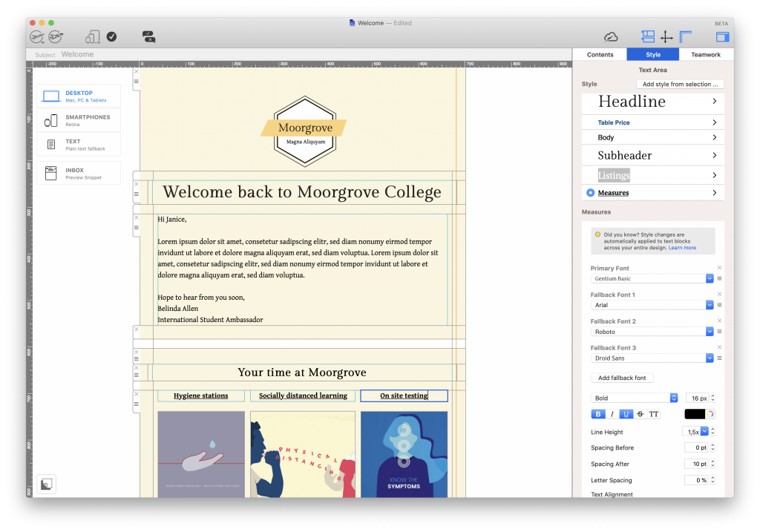Switch to the Teamwork tab
The width and height of the screenshot is (760, 532).
pos(706,55)
